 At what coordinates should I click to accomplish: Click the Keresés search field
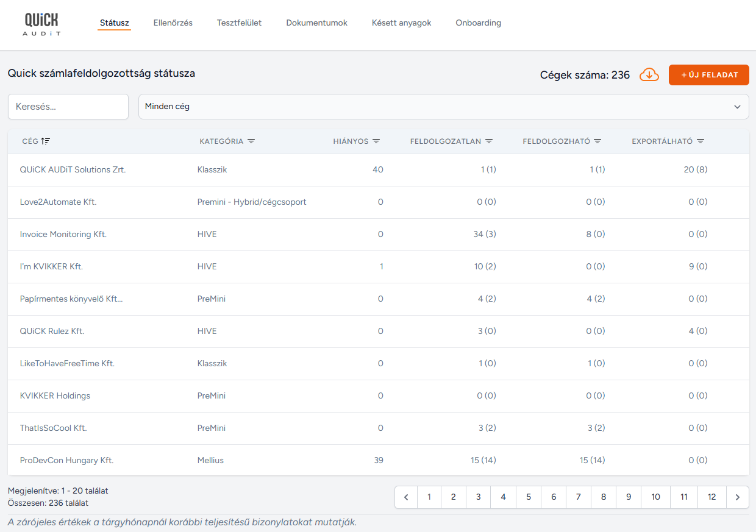68,107
